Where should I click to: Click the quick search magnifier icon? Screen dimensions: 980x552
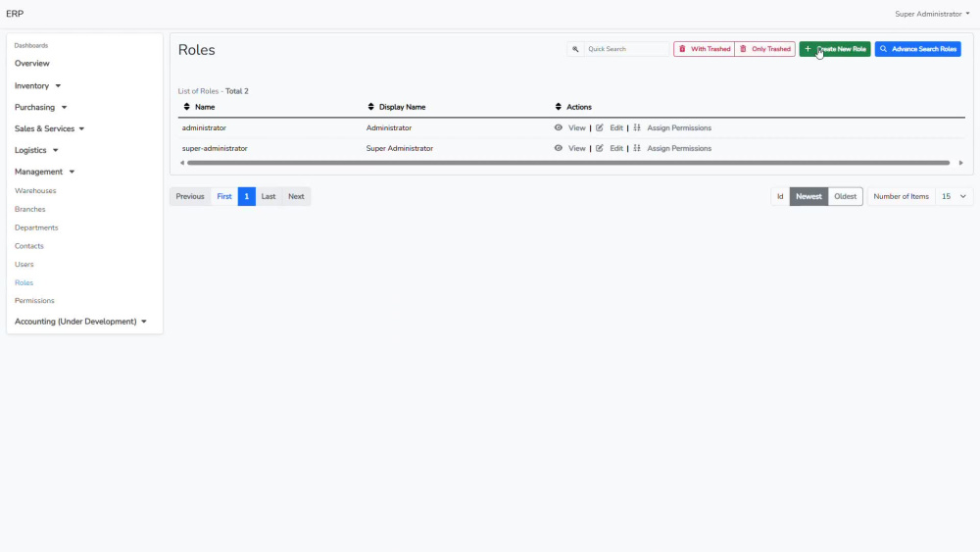575,49
